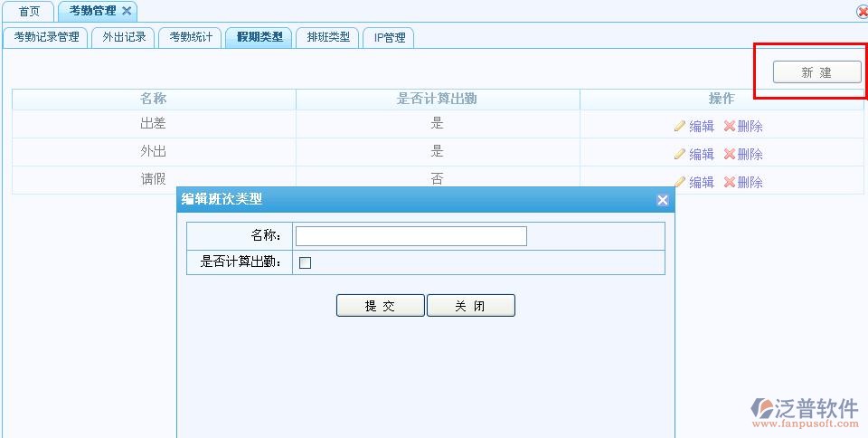Click the 编辑 link in 请假 row

(702, 182)
